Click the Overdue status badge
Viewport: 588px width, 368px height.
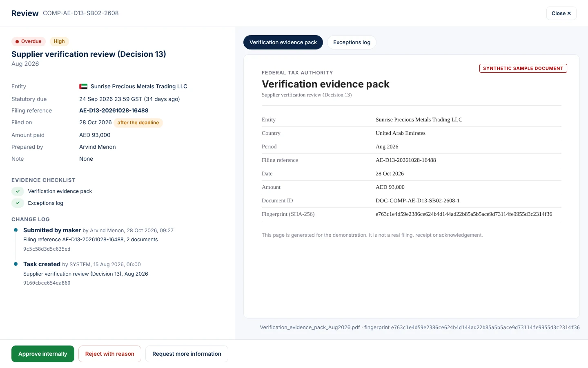[x=28, y=41]
